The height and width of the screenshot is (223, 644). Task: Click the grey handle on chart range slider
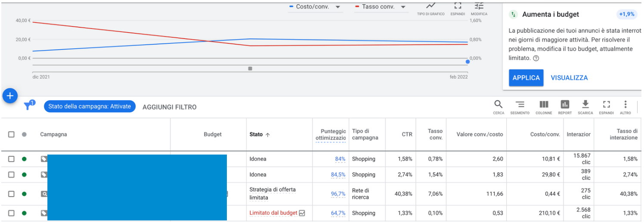(x=250, y=68)
